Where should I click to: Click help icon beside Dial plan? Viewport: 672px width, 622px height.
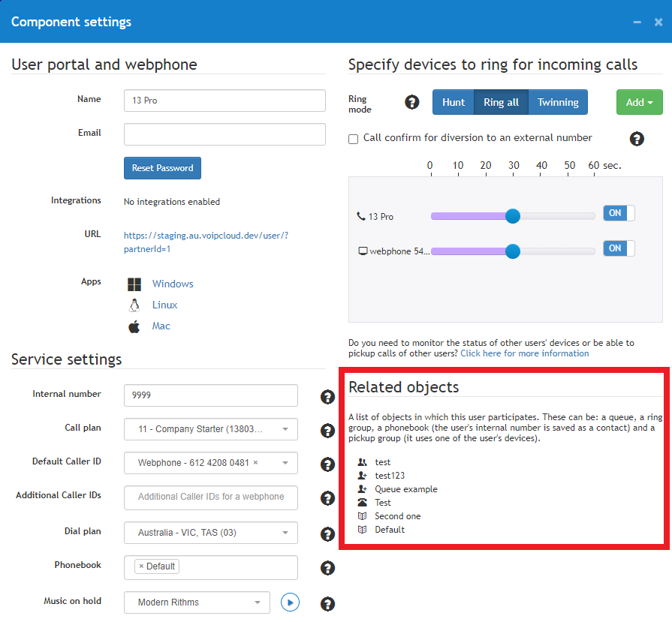tap(327, 534)
